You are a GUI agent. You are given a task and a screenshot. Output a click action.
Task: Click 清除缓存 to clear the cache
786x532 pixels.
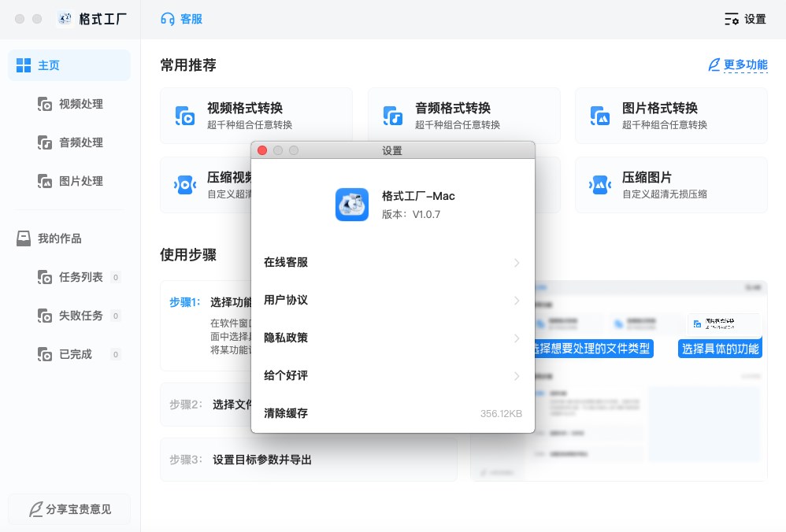[x=286, y=413]
